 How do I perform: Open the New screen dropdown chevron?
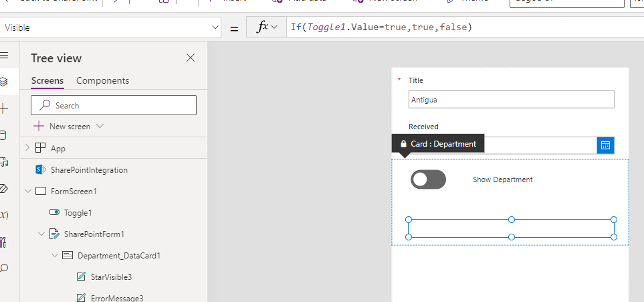[x=100, y=126]
